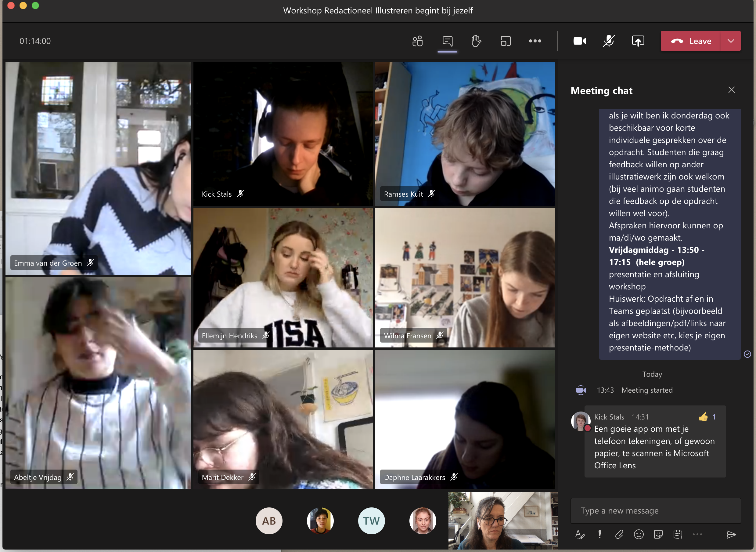Leave the meeting
This screenshot has width=756, height=552.
pyautogui.click(x=690, y=41)
